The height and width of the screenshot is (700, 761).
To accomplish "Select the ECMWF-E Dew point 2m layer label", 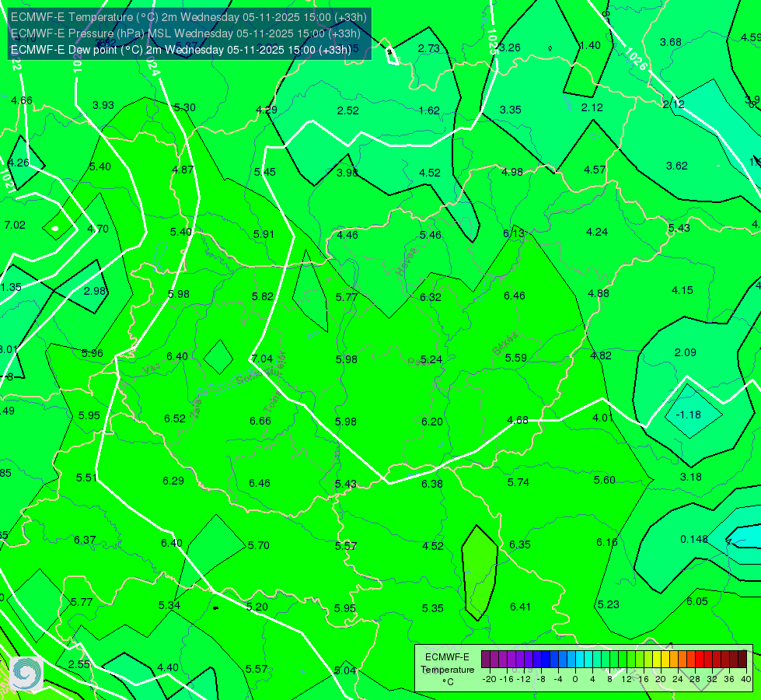I will point(180,50).
